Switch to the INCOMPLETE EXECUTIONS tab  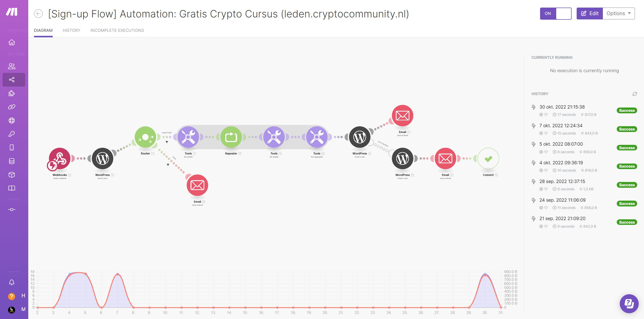(x=117, y=30)
